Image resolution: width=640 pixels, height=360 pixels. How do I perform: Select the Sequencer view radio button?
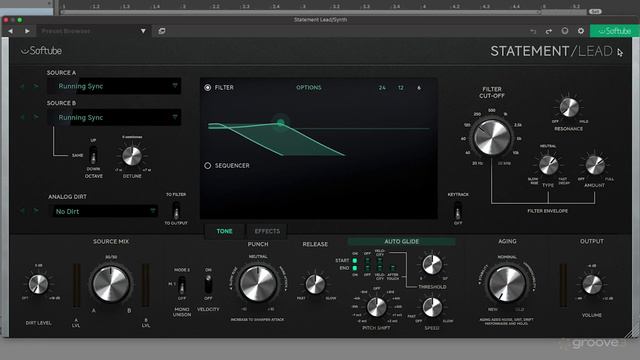[208, 165]
